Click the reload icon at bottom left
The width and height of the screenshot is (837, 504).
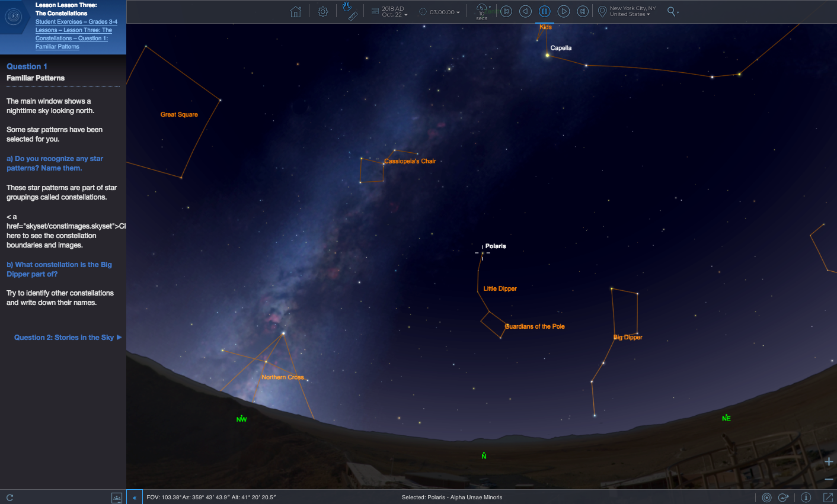(9, 497)
